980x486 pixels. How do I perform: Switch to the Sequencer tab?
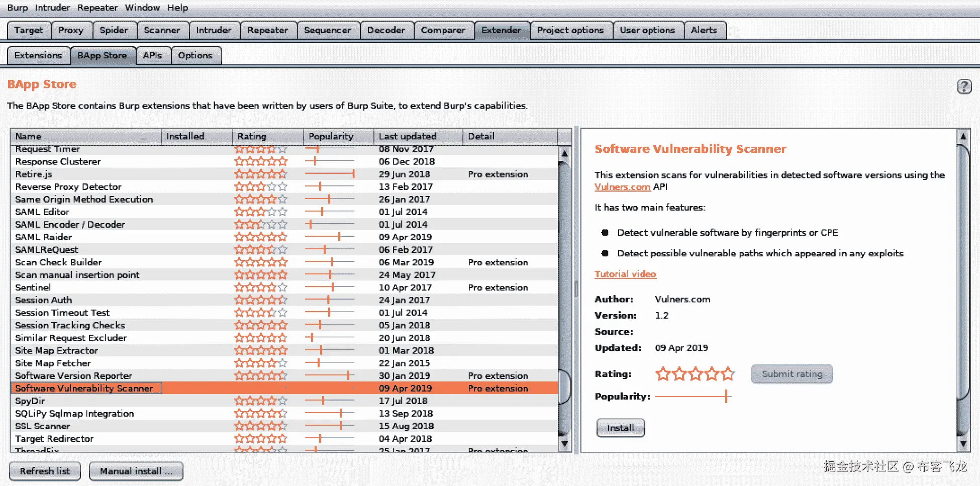328,30
